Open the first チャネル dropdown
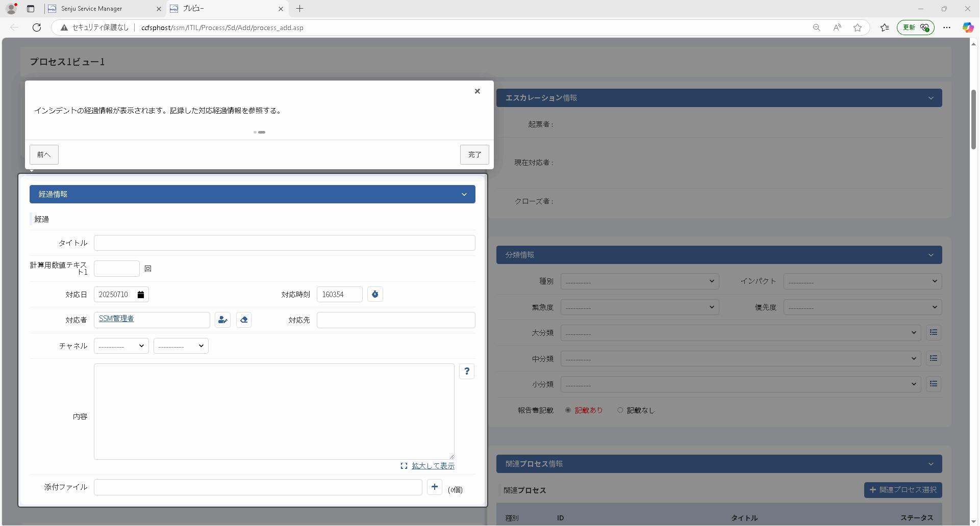The image size is (980, 526). coord(121,346)
